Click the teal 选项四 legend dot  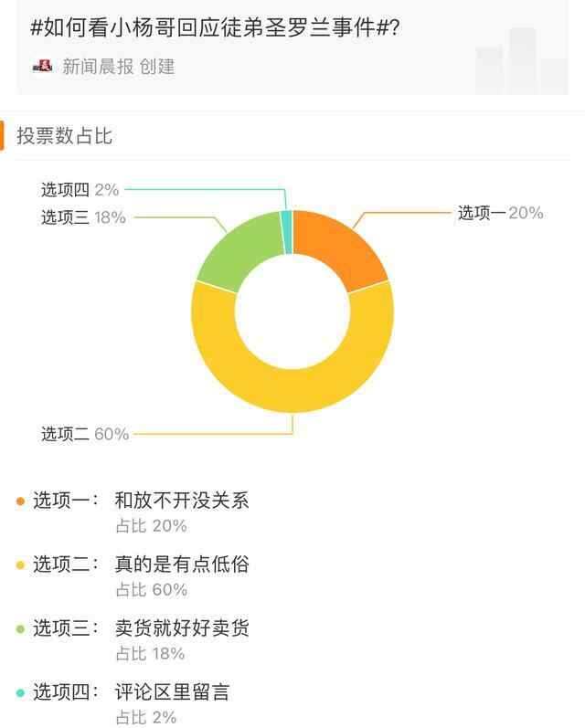(x=20, y=692)
